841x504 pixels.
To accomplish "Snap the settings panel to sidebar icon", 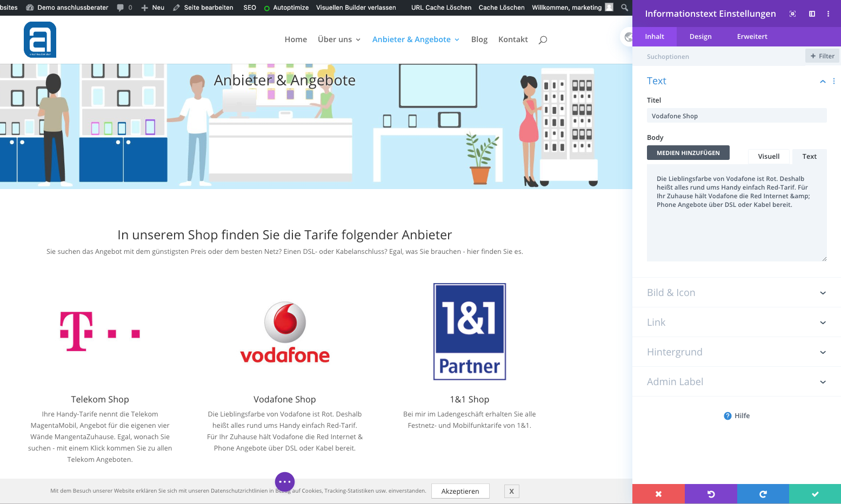I will 812,14.
